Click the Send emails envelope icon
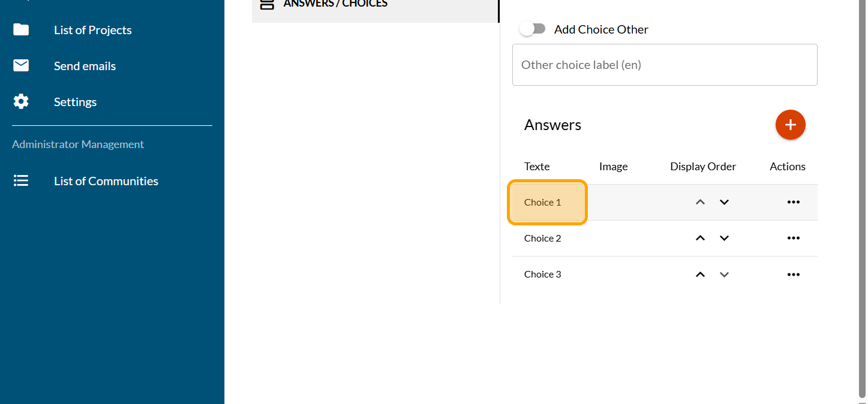This screenshot has width=868, height=404. [21, 66]
